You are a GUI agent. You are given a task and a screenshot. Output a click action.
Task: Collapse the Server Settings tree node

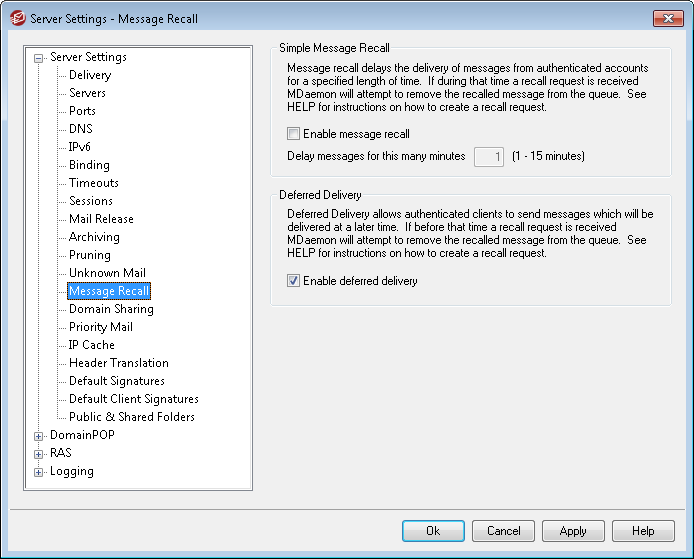pyautogui.click(x=39, y=58)
